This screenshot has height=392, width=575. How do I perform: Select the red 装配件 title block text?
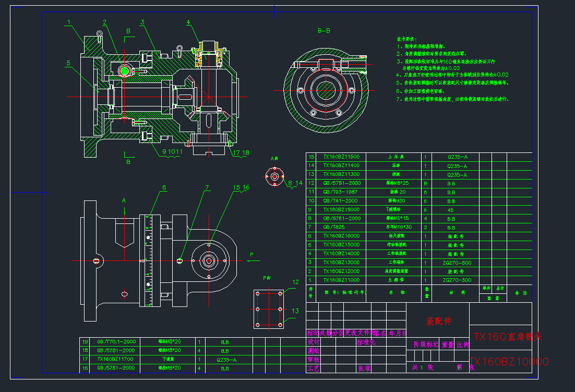[437, 320]
